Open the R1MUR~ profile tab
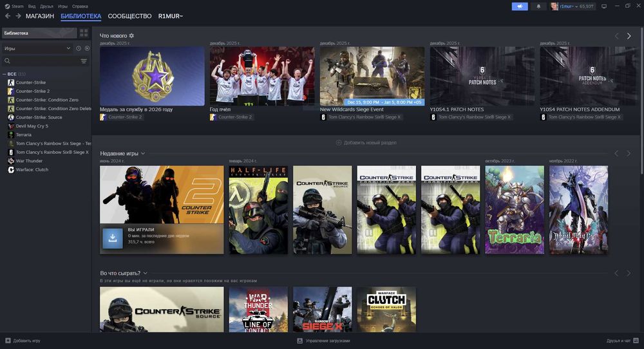644x349 pixels. tap(171, 16)
